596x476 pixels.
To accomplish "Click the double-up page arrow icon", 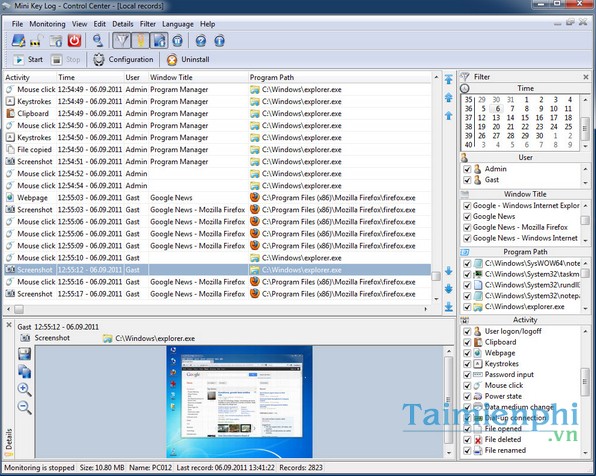I will pos(449,98).
